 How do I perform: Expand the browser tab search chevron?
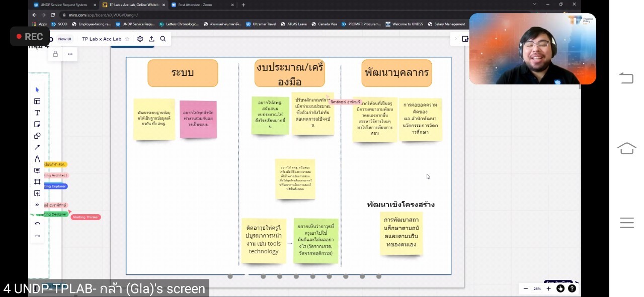point(534,5)
